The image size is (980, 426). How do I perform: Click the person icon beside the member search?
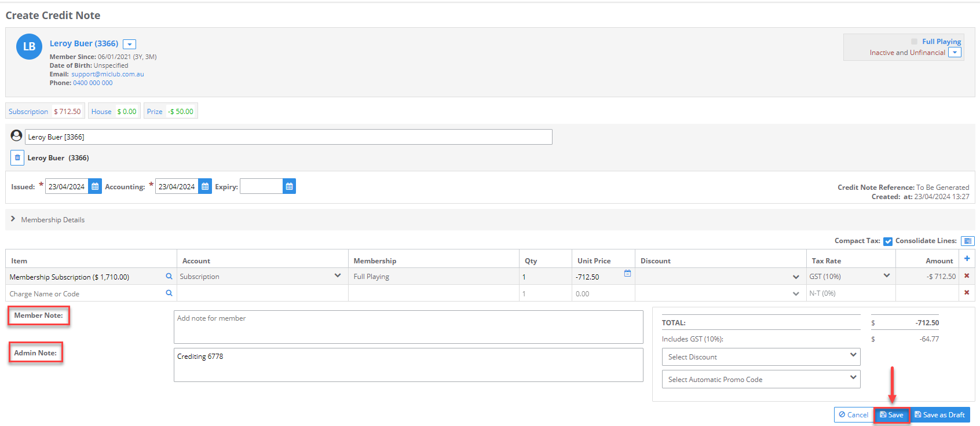point(16,136)
